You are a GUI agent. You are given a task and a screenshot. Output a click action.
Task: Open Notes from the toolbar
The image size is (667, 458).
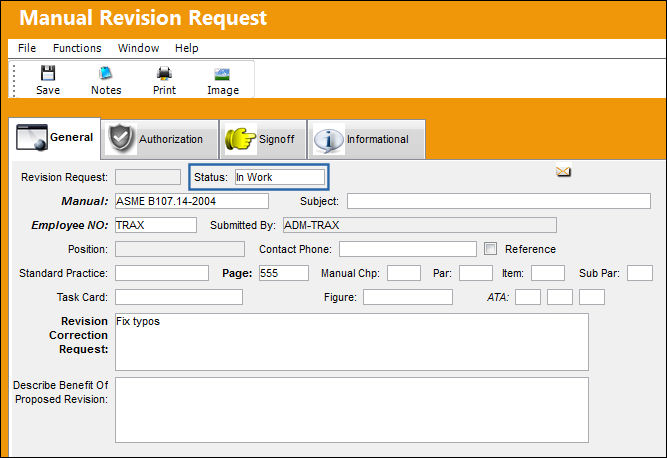pyautogui.click(x=105, y=73)
